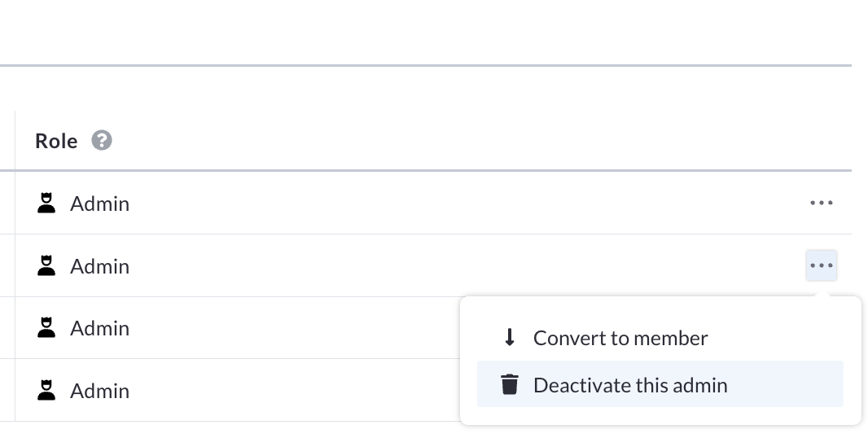868x438 pixels.
Task: Click the crowned user icon in the fourth row
Action: pos(46,390)
